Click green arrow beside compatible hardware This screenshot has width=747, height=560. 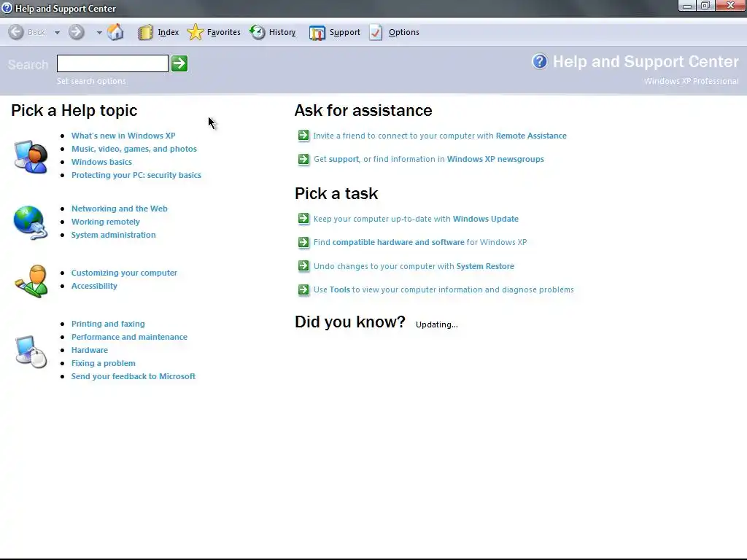303,242
